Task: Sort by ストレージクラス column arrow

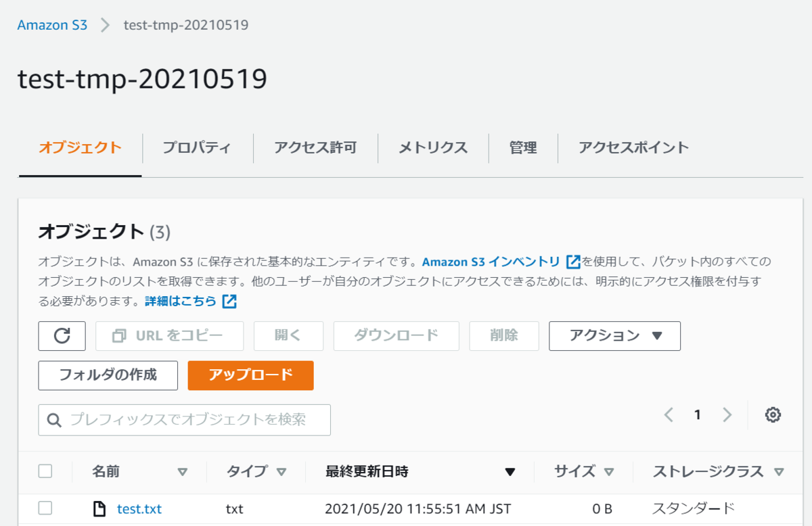Action: pos(779,472)
